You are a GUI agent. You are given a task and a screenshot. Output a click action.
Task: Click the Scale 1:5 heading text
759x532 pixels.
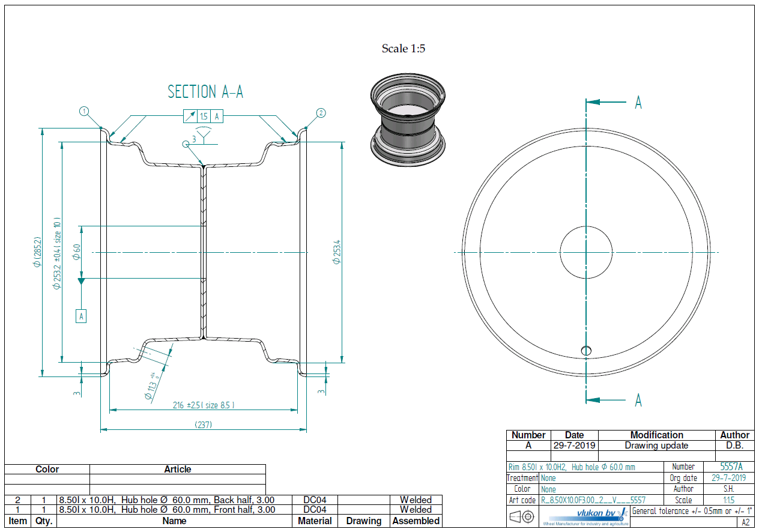coord(403,49)
